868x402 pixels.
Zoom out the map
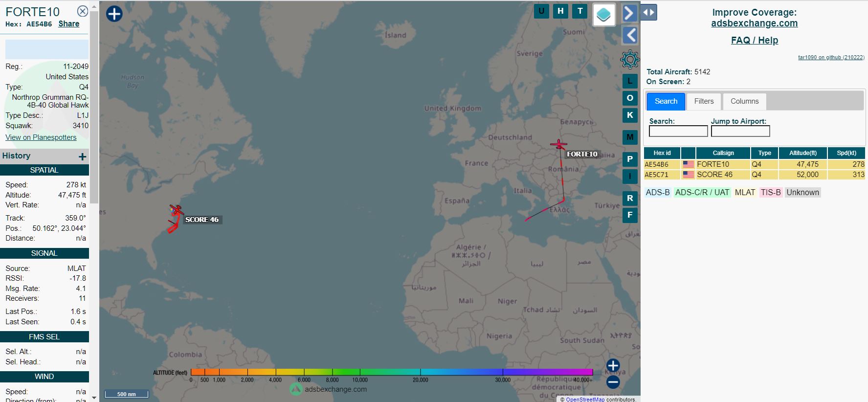point(613,382)
